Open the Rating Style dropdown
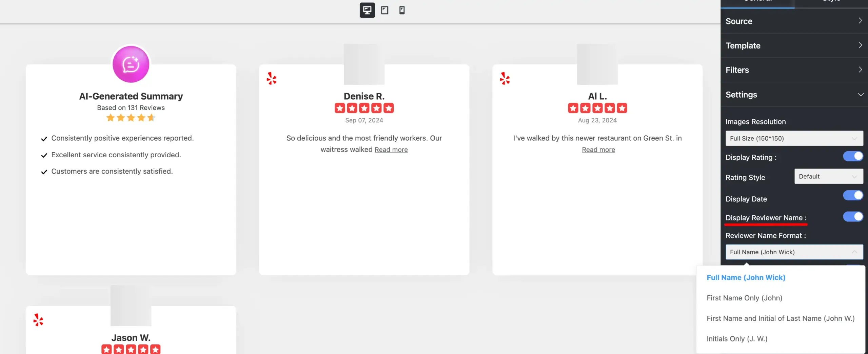Screen dimensions: 868x354 (828, 177)
